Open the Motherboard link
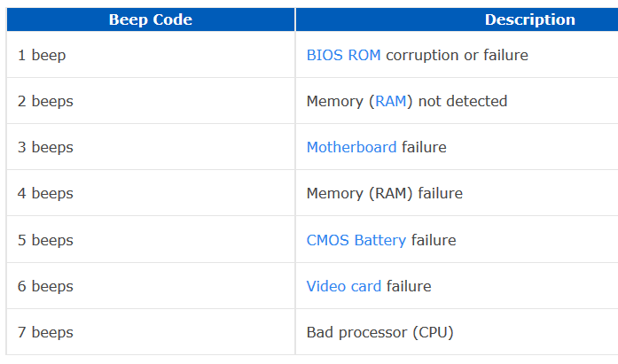The height and width of the screenshot is (364, 618). (352, 147)
